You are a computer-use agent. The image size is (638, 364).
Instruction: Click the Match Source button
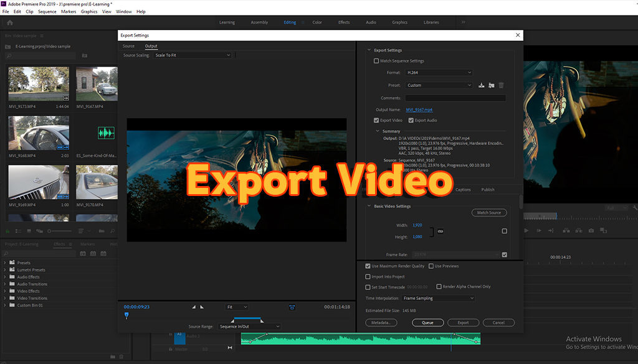489,212
